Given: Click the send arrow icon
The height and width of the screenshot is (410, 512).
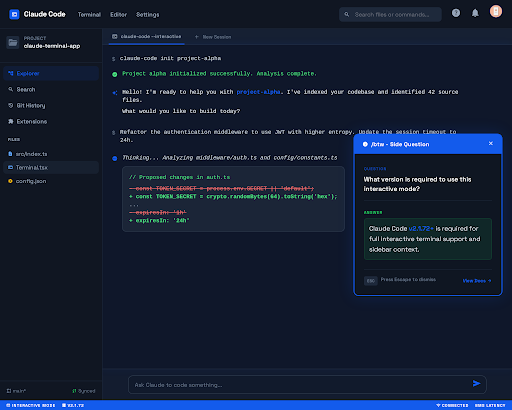Looking at the screenshot, I should pos(477,383).
